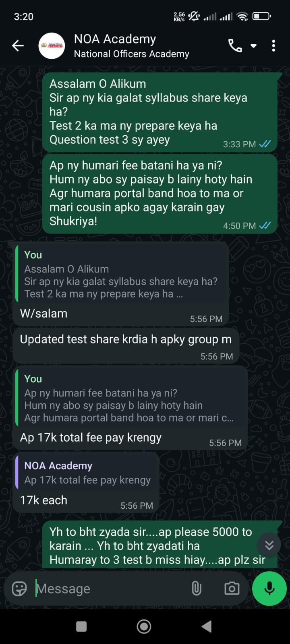Open the three-dot more options menu
This screenshot has height=644, width=290.
(x=273, y=46)
